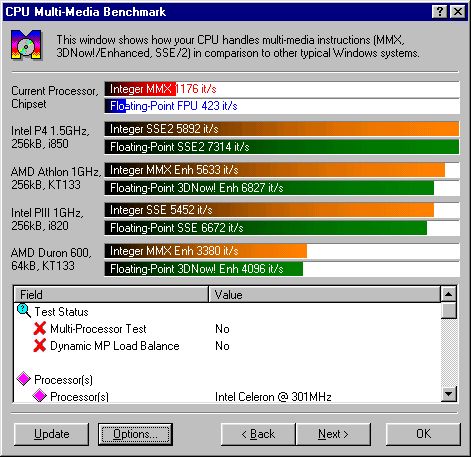Click the value Intel Celeron @ 301MHz

(273, 397)
